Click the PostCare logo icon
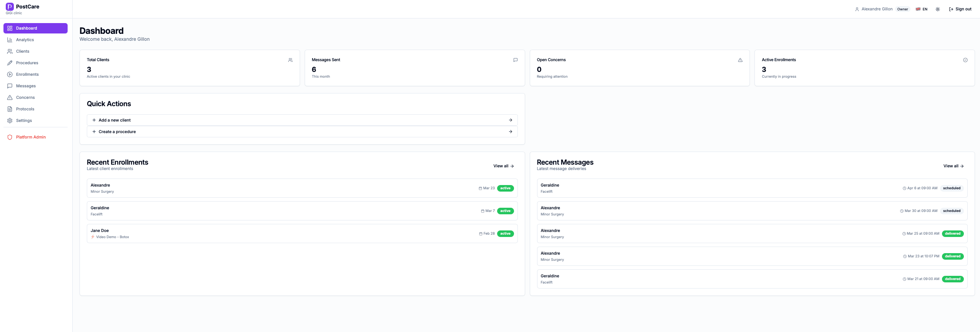Screen dimensions: 980x332 [x=10, y=7]
